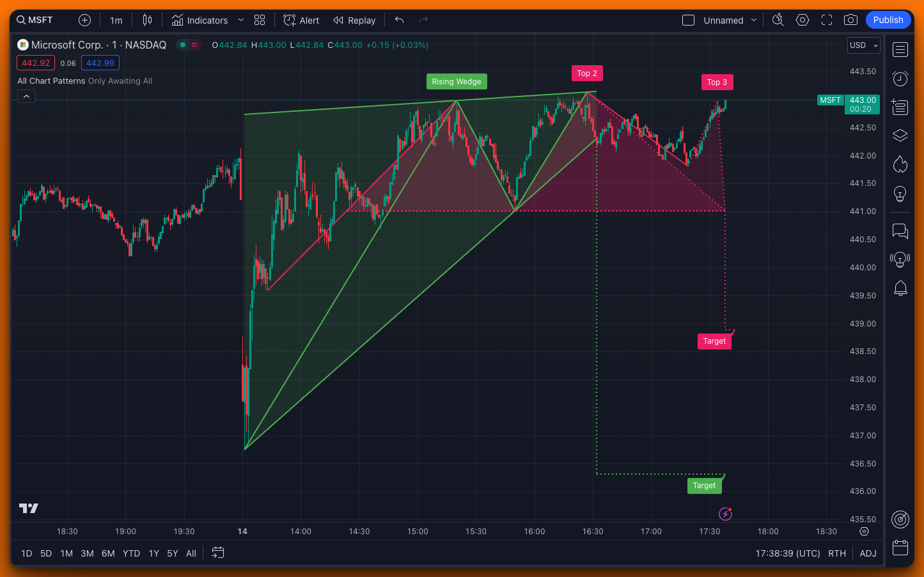
Task: Click the market status green dot indicator
Action: [x=183, y=45]
